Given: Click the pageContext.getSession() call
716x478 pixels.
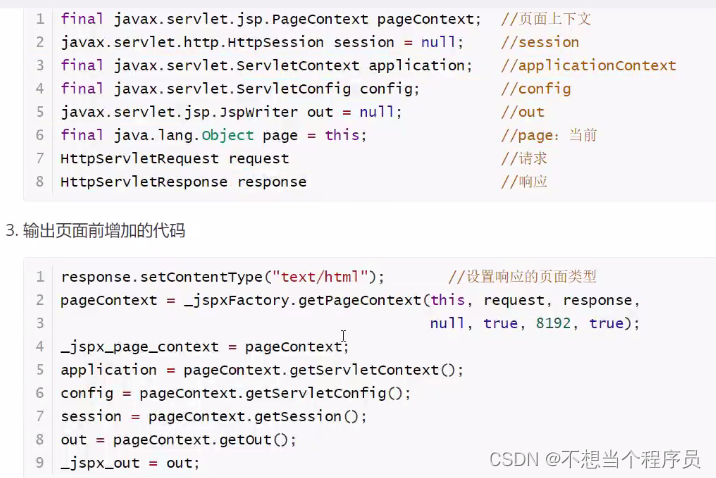Looking at the screenshot, I should pos(258,416).
